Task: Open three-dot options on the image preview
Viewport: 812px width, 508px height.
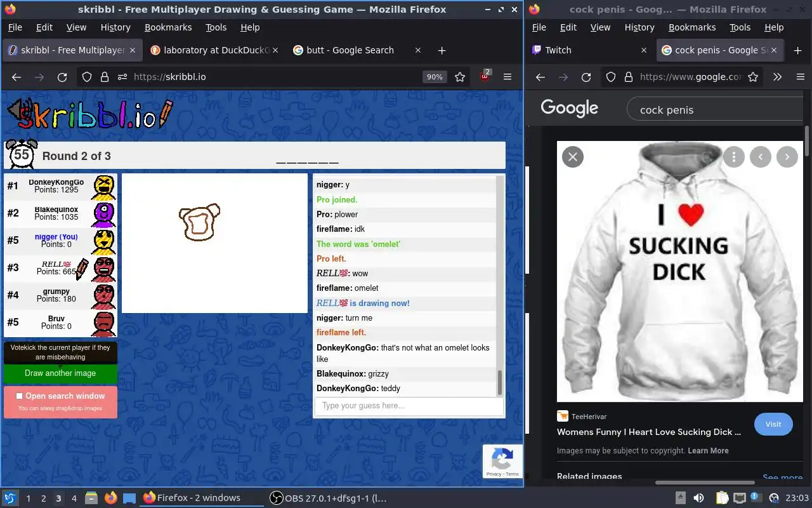Action: point(734,157)
